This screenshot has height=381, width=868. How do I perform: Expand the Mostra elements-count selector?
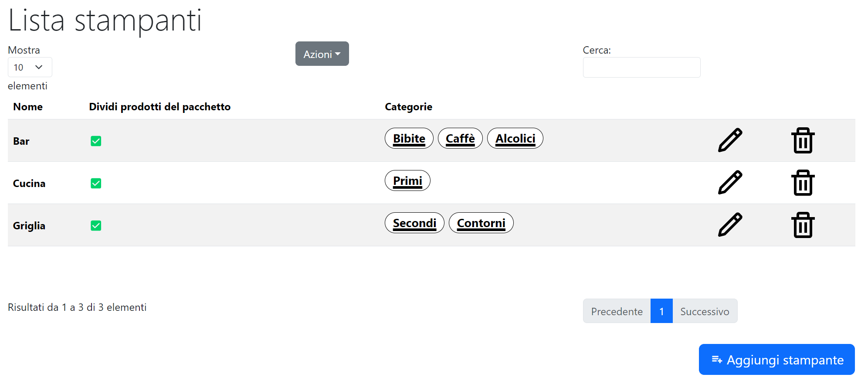click(30, 67)
